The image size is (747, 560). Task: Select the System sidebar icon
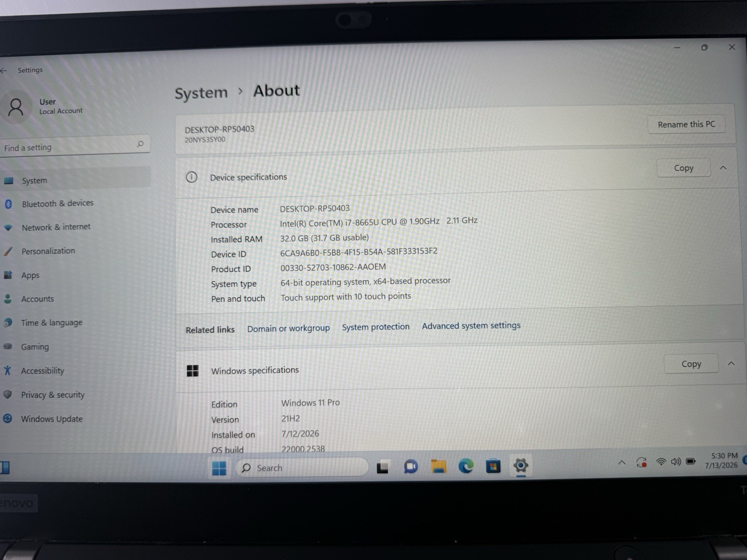point(8,181)
